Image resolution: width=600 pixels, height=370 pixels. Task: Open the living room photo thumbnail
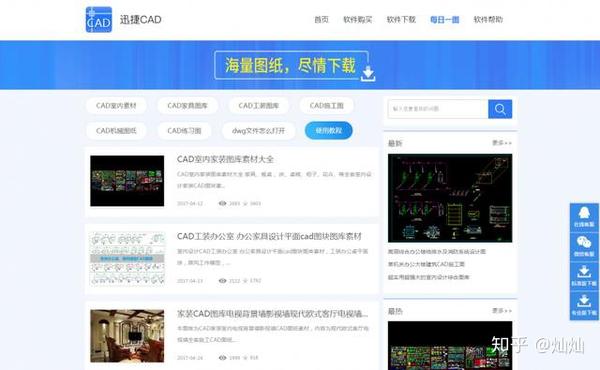(127, 336)
